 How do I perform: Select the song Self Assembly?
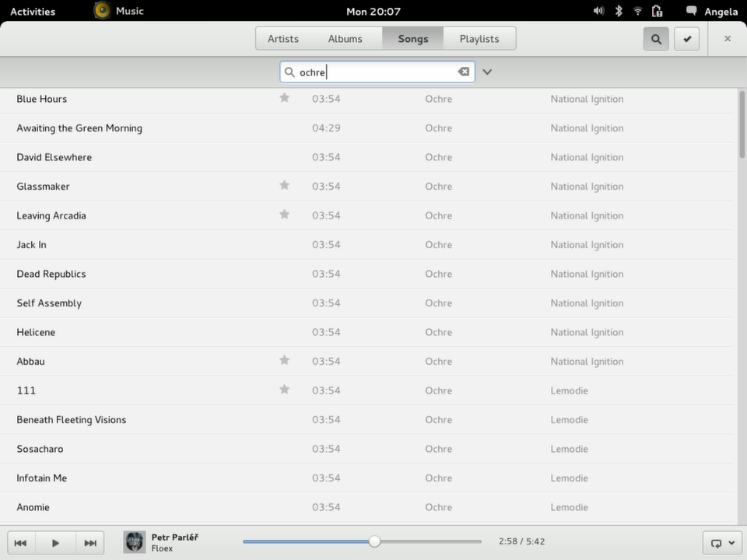[x=366, y=303]
